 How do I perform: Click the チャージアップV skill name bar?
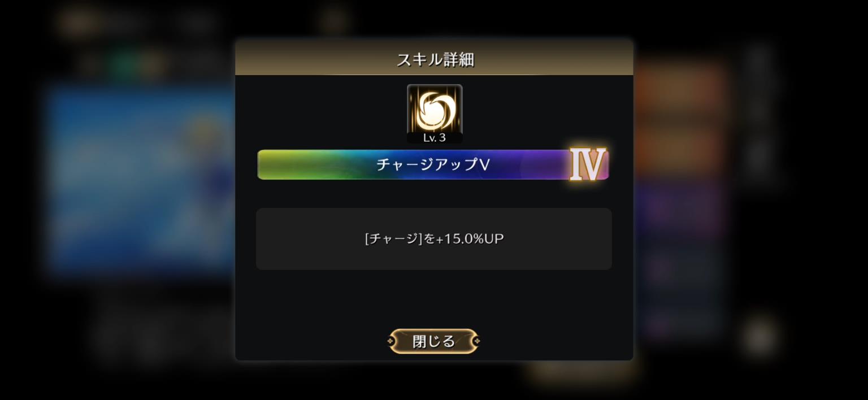(x=433, y=164)
